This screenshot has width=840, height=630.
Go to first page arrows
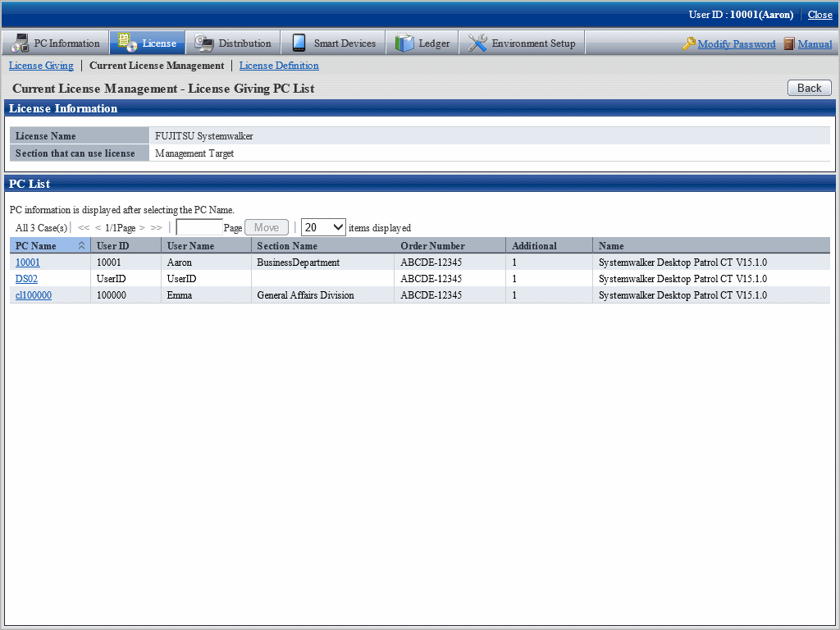(84, 228)
